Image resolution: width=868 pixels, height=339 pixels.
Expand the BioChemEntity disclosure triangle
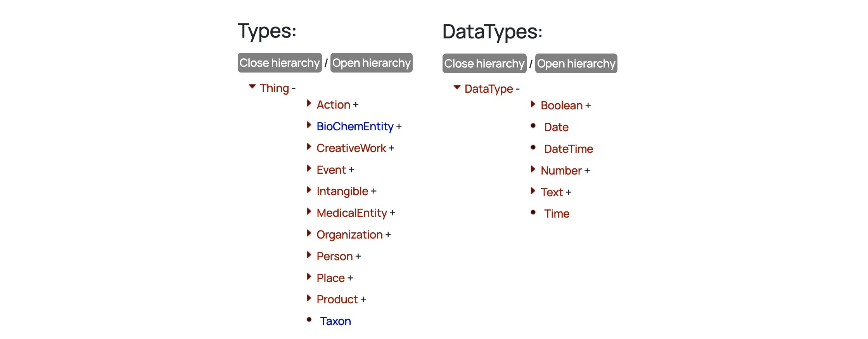(309, 125)
